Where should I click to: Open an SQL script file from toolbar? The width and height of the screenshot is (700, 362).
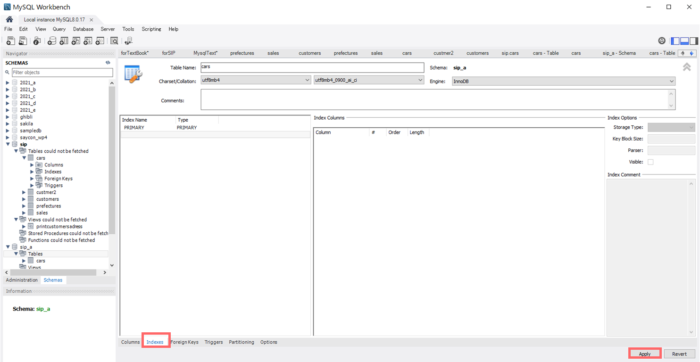23,41
